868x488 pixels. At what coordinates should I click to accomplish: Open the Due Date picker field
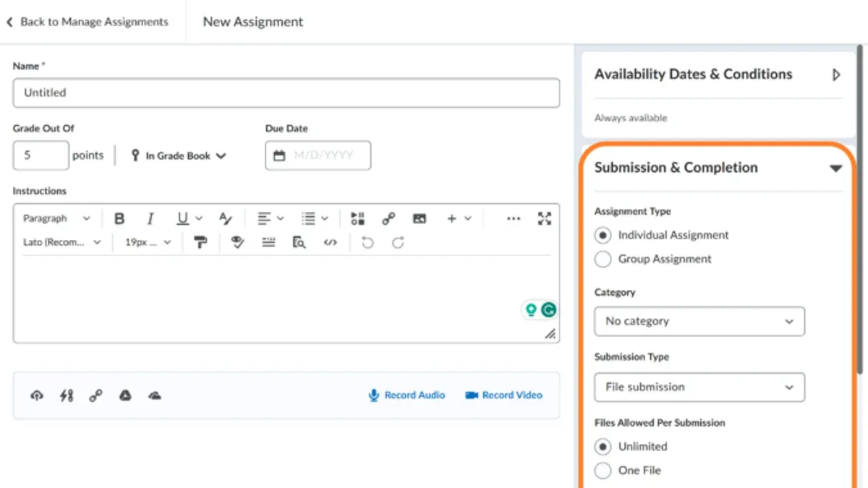coord(318,155)
